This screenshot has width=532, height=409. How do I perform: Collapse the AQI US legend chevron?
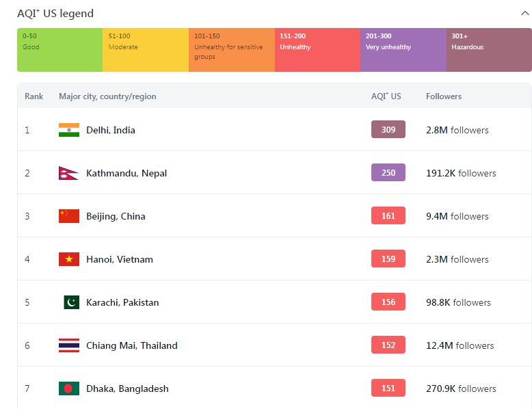[525, 13]
